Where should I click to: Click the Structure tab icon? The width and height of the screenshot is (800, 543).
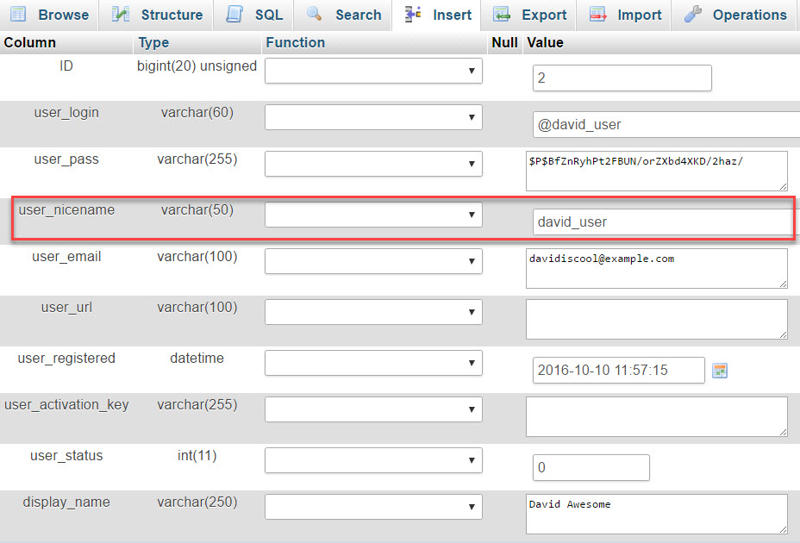120,14
